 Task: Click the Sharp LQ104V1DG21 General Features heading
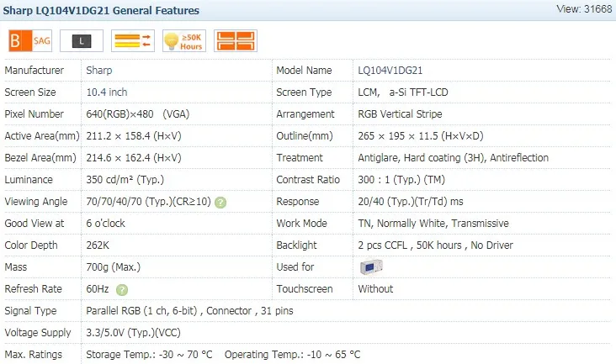(x=101, y=10)
